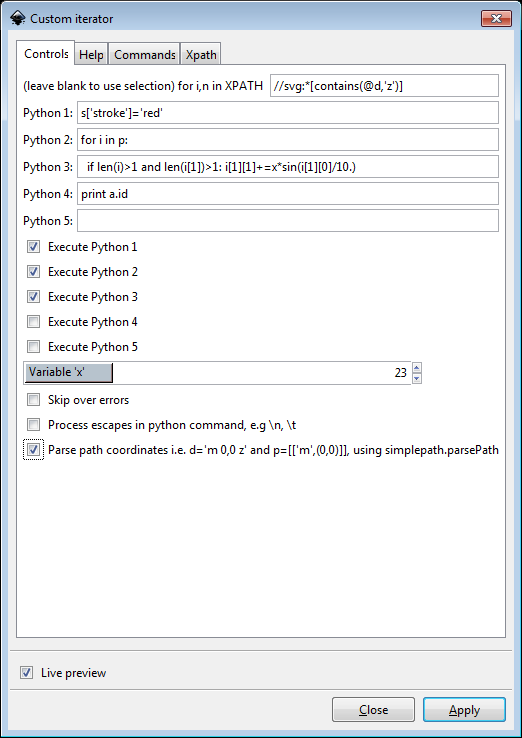Enable Execute Python 4 checkbox
Screen dimensions: 522x738
point(33,322)
